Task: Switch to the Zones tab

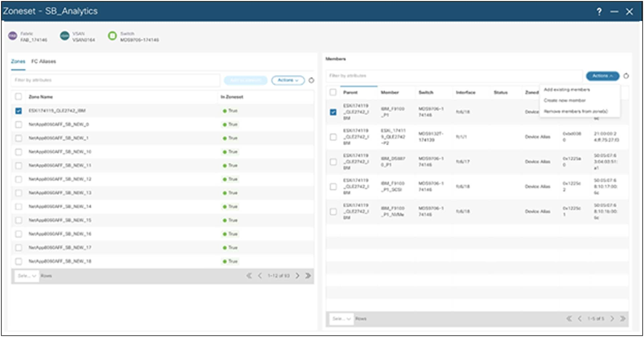Action: pyautogui.click(x=18, y=61)
